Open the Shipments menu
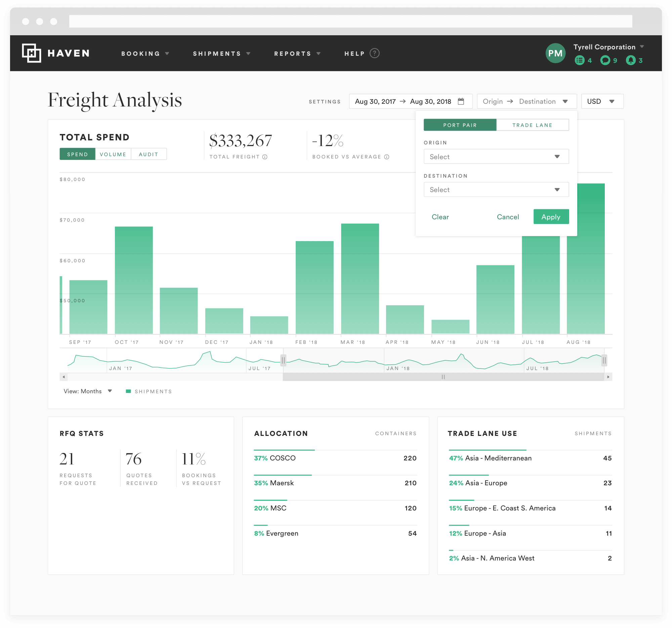 coord(221,54)
